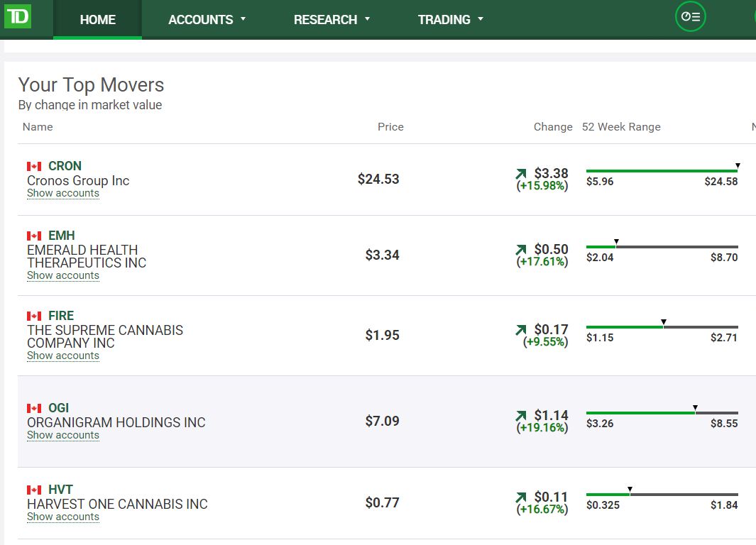
Task: Open the ACCOUNTS menu
Action: coord(207,19)
